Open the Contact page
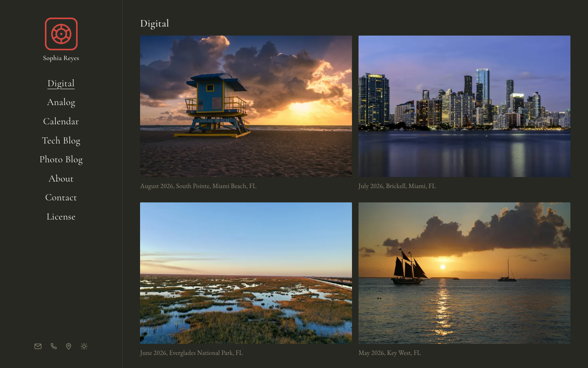Screen dimensions: 588x368 61,197
